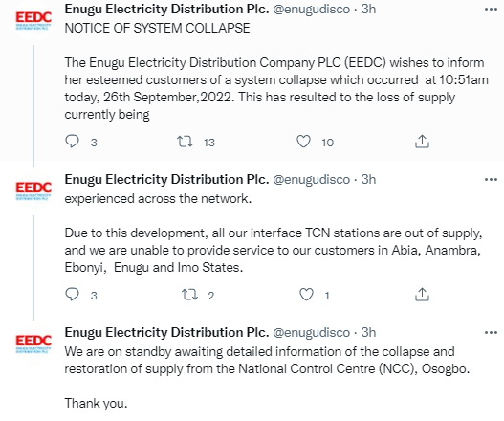Open EEDC avatar on third tweet
This screenshot has height=421, width=504.
(x=33, y=343)
